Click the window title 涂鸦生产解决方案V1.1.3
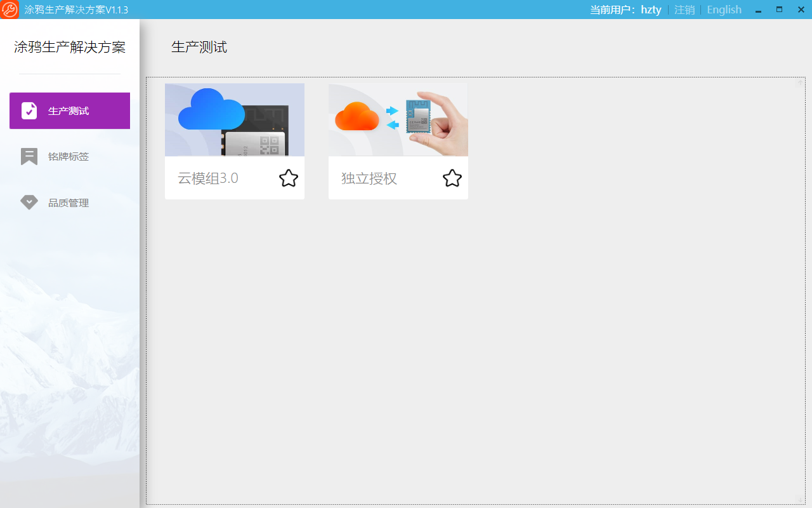The height and width of the screenshot is (508, 812). tap(76, 10)
